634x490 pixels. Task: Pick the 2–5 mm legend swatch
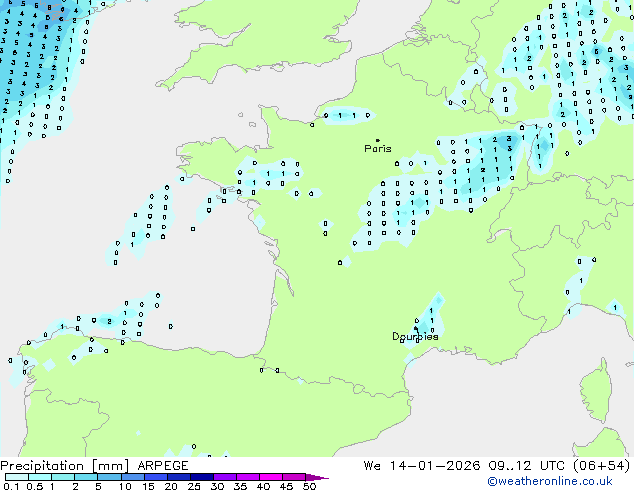coord(86,477)
